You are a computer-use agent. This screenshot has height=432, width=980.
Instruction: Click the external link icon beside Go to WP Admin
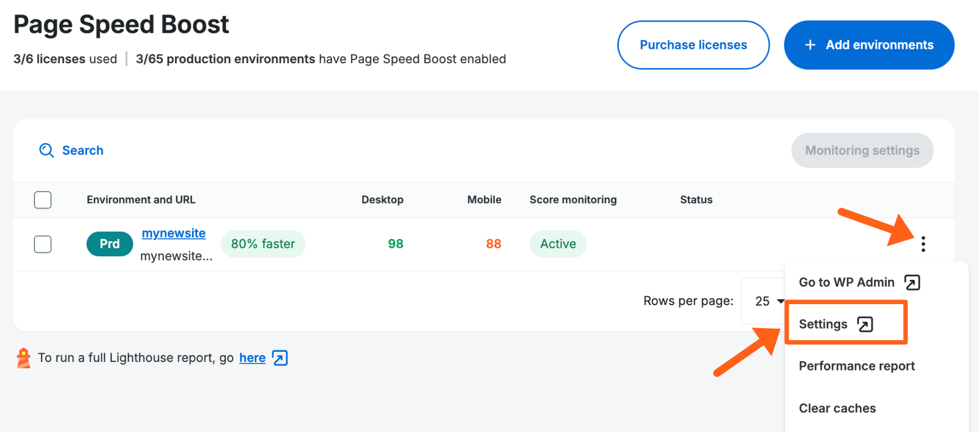(912, 282)
